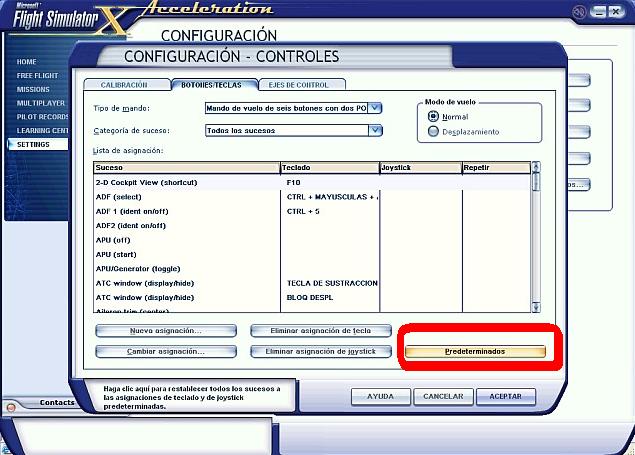Click the sound icon in the title bar
The width and height of the screenshot is (635, 455).
pyautogui.click(x=580, y=12)
